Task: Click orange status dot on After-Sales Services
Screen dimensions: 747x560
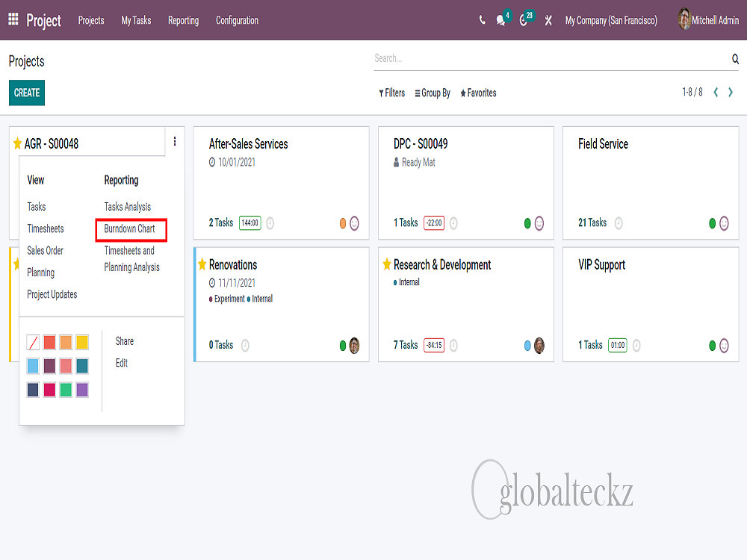Action: 343,223
